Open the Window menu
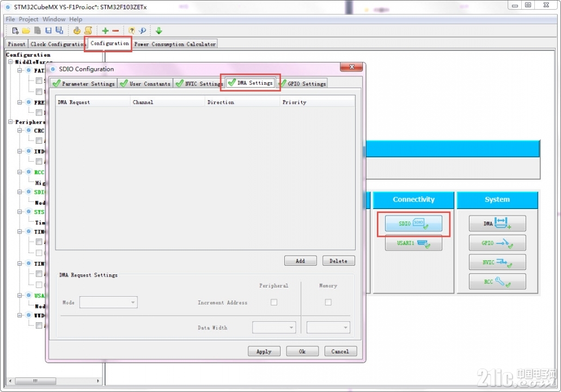Image resolution: width=561 pixels, height=392 pixels. pos(54,19)
